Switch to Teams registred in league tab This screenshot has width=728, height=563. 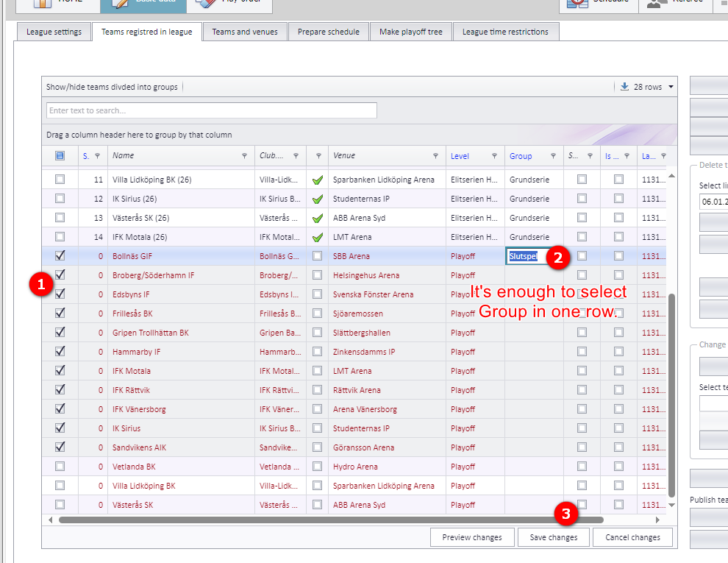(147, 32)
